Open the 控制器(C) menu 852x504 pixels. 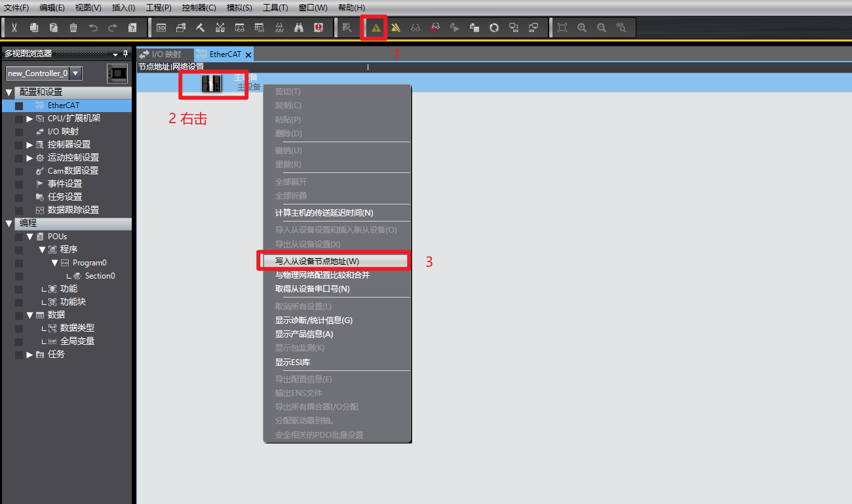(x=199, y=7)
